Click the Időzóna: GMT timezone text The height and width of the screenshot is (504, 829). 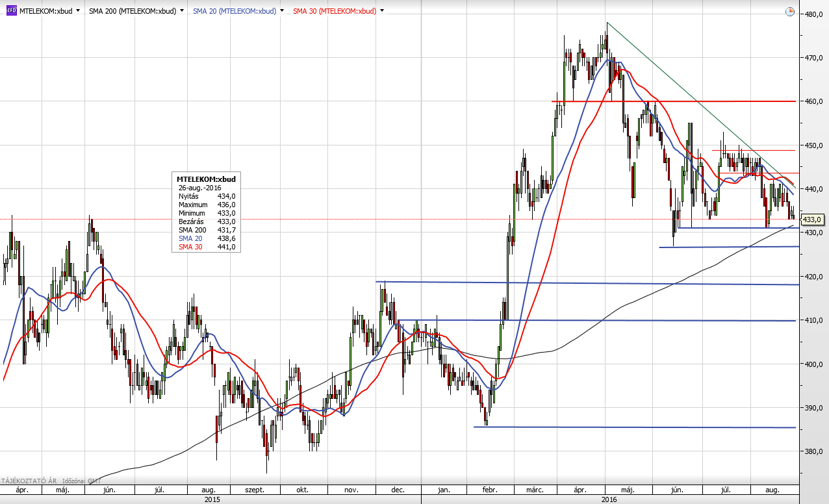coord(83,481)
